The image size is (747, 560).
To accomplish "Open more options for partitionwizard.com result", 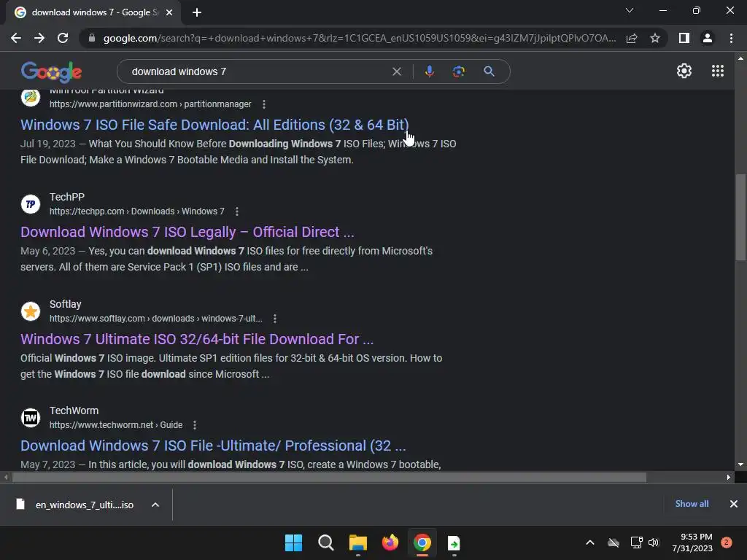I will pos(264,104).
